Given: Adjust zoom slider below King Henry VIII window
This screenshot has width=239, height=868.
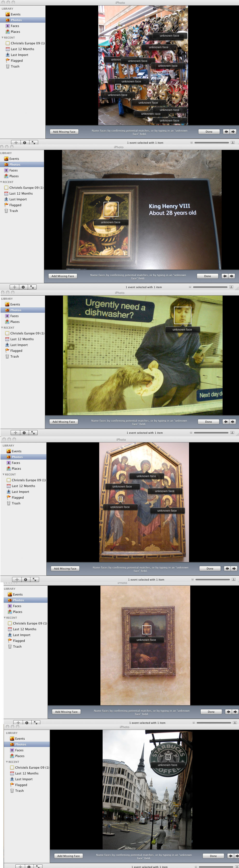Looking at the screenshot, I should pyautogui.click(x=210, y=287).
